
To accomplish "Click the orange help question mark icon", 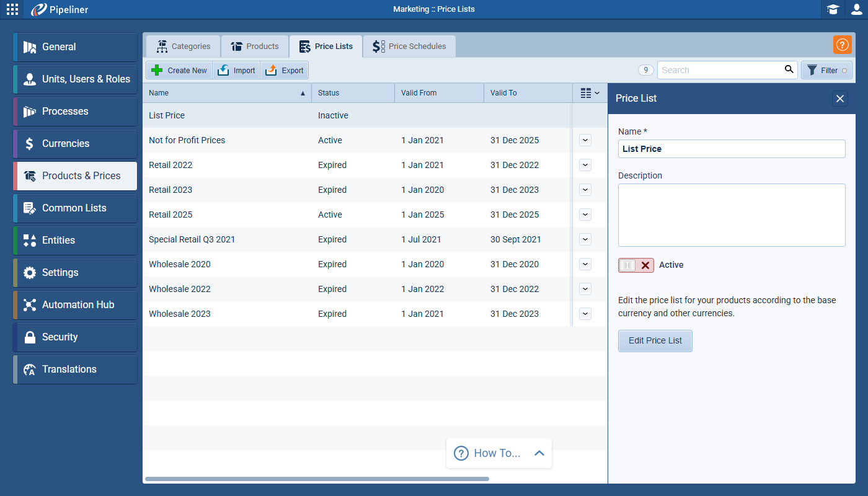I will coord(842,45).
